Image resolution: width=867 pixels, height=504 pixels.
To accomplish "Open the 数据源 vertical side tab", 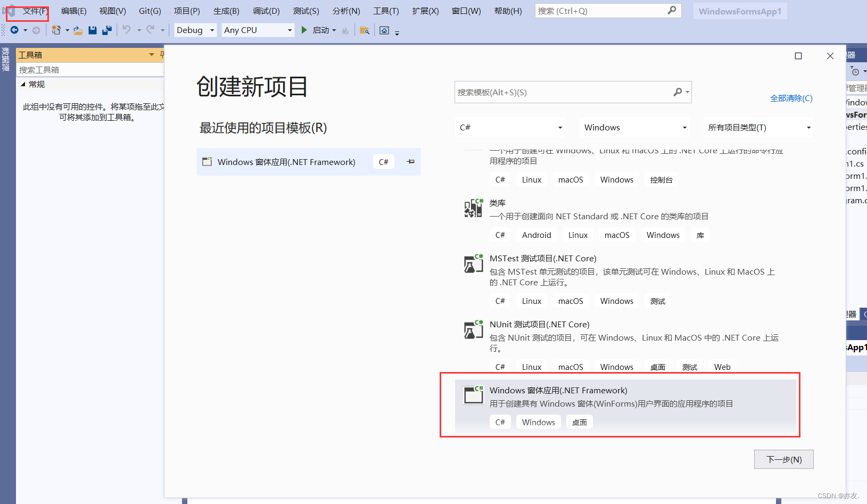I will point(5,59).
